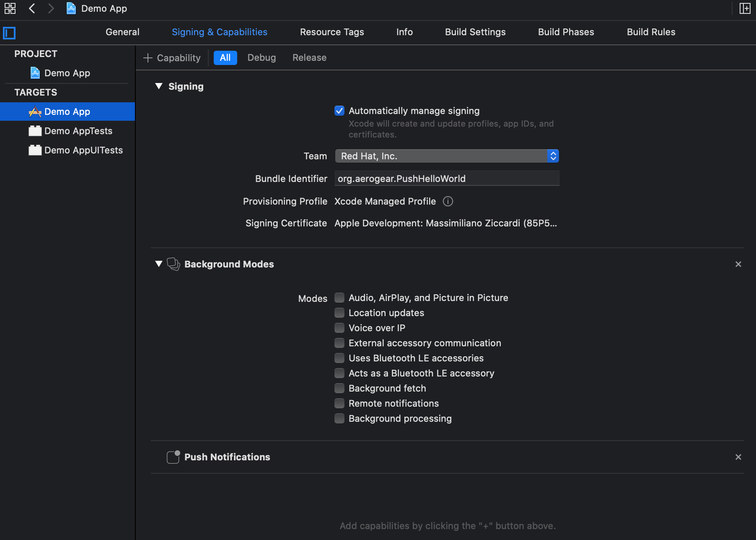This screenshot has height=540, width=756.
Task: Enable External accessory communication mode
Action: point(339,343)
